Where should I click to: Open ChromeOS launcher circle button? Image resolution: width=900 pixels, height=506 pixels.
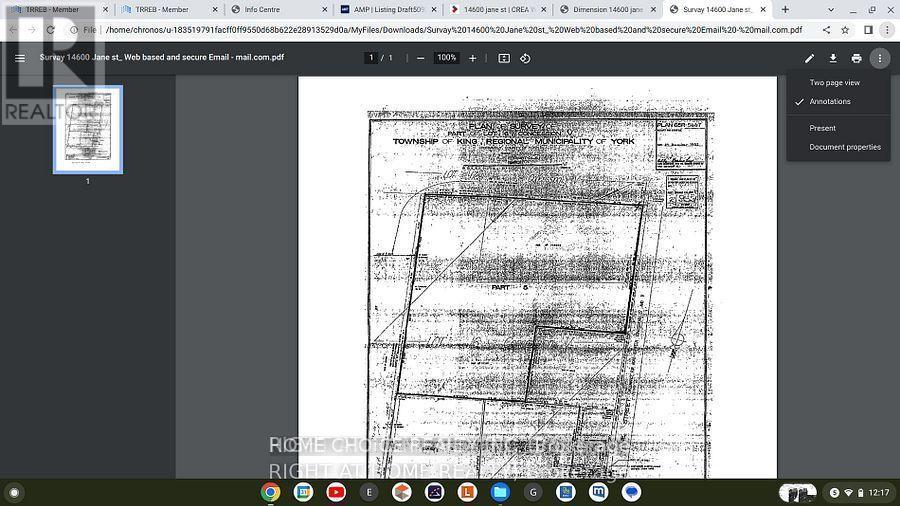point(14,492)
